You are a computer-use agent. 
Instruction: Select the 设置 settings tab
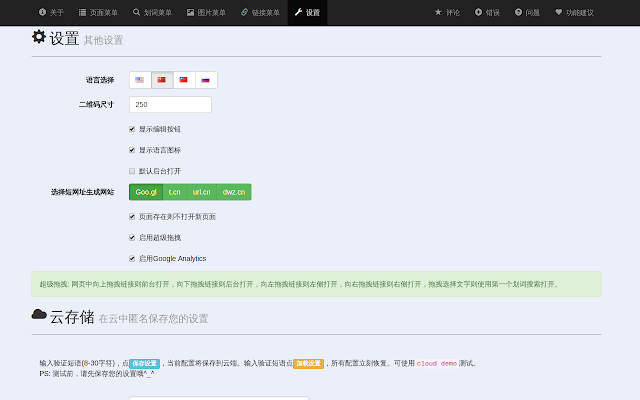click(307, 13)
